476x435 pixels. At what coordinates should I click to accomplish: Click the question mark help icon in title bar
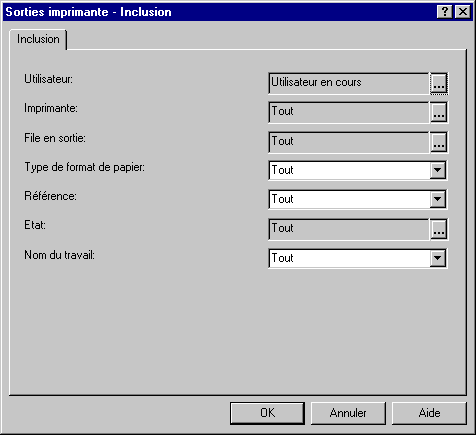tap(445, 12)
